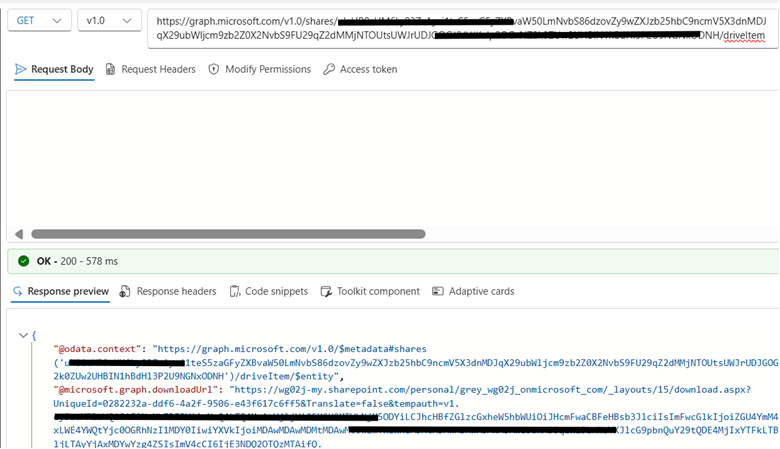This screenshot has height=449, width=780.
Task: Click the Access token key icon
Action: [328, 69]
